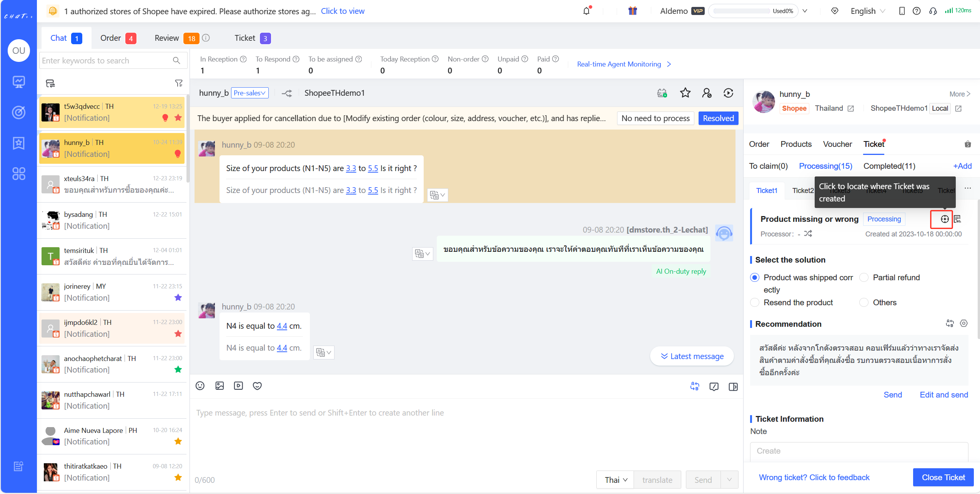Open the target icon in left sidebar
Viewport: 980px width, 494px height.
tap(19, 112)
